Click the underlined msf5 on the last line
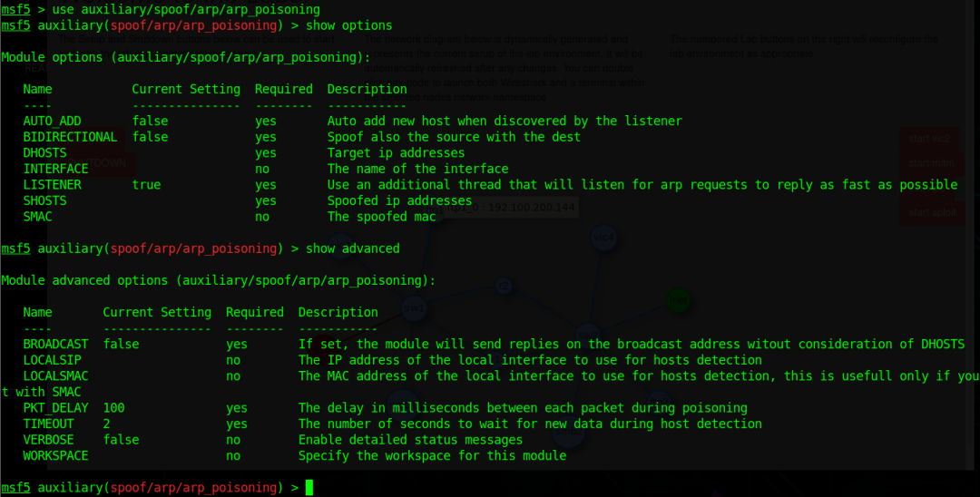This screenshot has height=497, width=980. 15,488
